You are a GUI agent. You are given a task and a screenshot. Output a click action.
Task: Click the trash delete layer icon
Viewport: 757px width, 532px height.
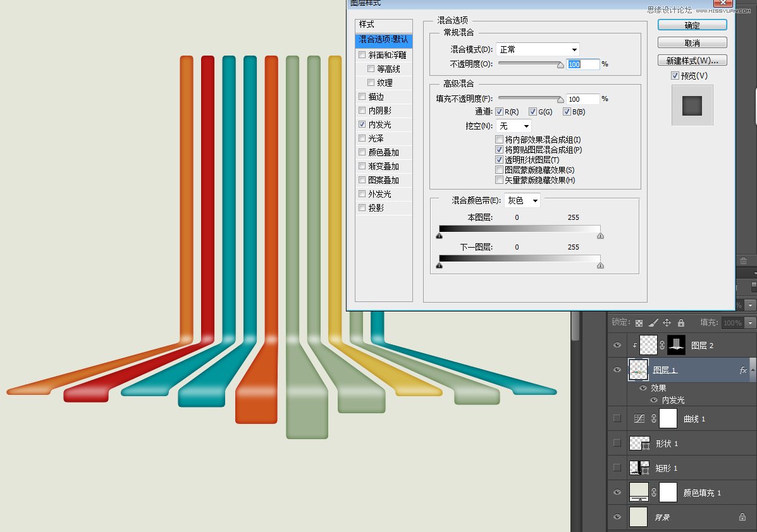tap(744, 261)
